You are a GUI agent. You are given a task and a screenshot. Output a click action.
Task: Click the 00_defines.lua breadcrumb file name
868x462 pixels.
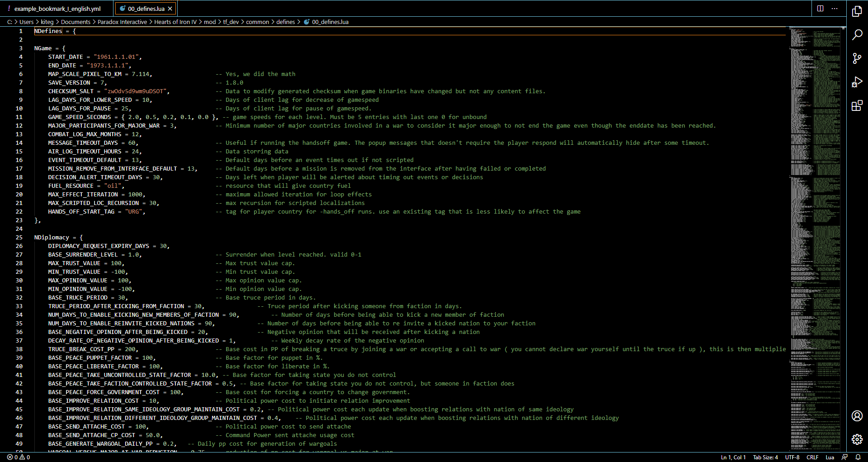point(330,22)
